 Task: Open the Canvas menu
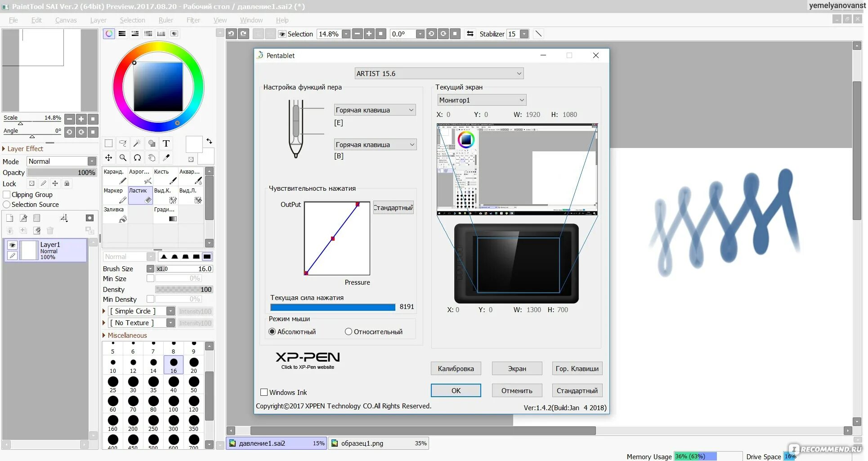pyautogui.click(x=66, y=20)
